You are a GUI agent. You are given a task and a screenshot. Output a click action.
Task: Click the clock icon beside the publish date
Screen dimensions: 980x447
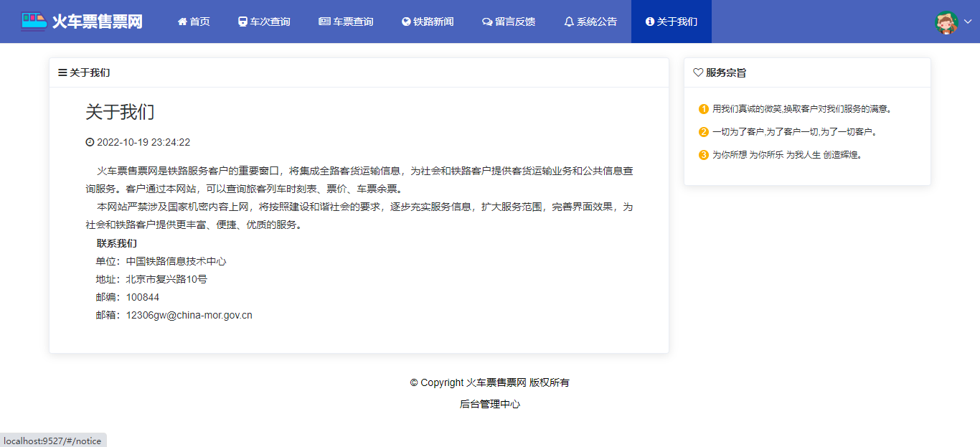[90, 142]
